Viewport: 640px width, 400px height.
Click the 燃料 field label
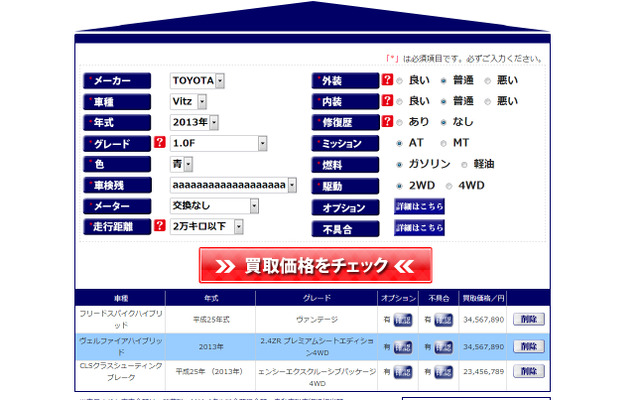pyautogui.click(x=345, y=165)
